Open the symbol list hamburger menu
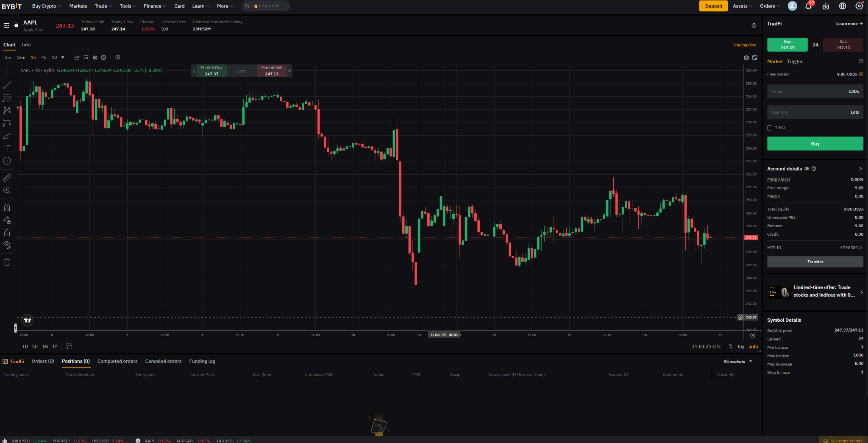The image size is (868, 443). [6, 25]
